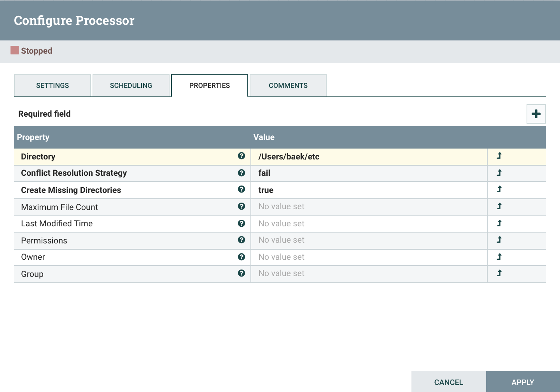Set a value for Owner
Screen dimensions: 560x392
[x=369, y=257]
